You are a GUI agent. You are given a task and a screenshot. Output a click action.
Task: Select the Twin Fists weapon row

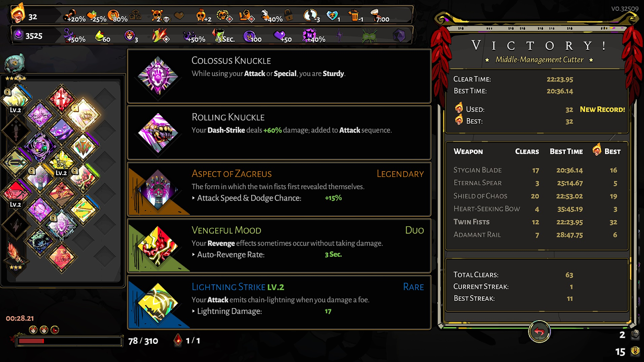click(537, 222)
